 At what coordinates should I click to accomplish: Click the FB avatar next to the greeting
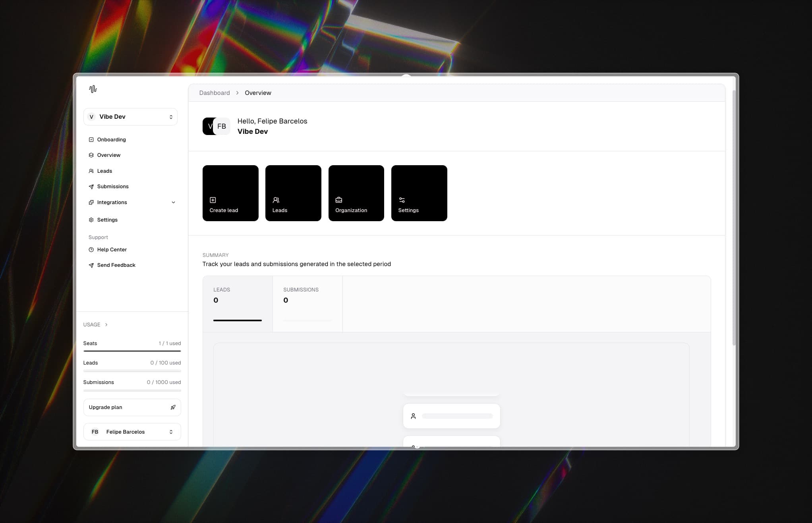(222, 126)
